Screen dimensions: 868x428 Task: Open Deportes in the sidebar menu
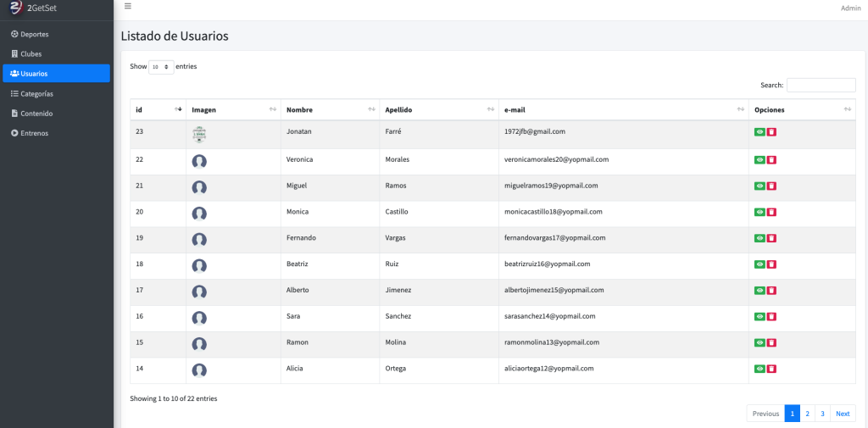tap(35, 34)
